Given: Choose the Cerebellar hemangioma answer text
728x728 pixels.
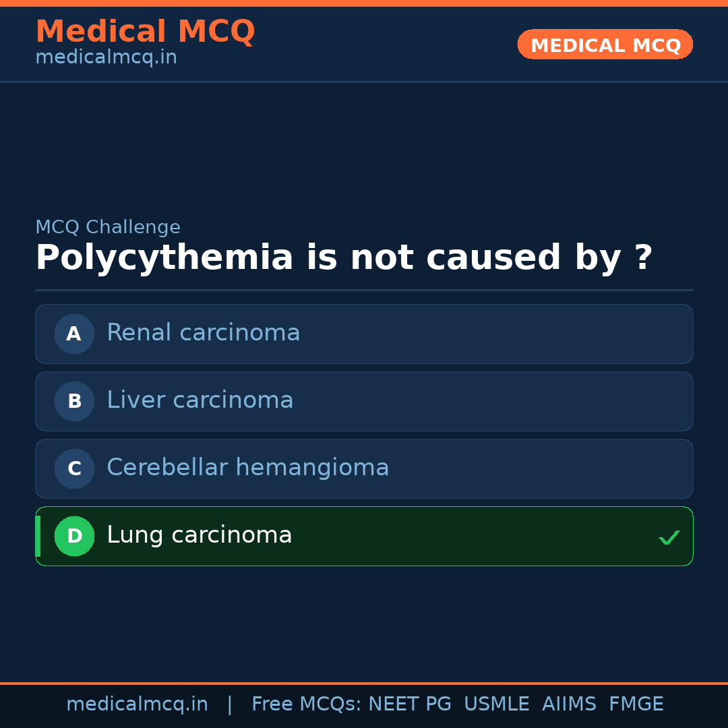Looking at the screenshot, I should point(247,468).
